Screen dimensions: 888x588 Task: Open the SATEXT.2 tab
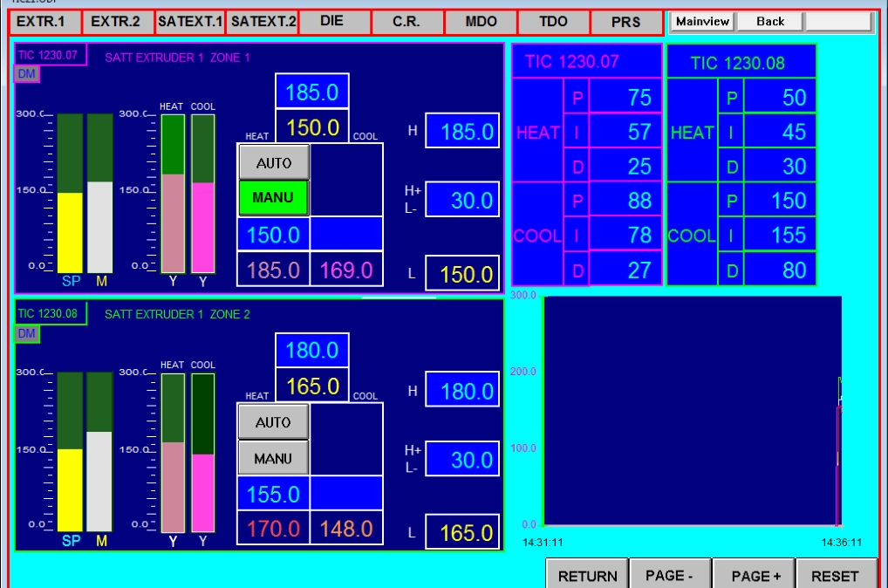[263, 22]
